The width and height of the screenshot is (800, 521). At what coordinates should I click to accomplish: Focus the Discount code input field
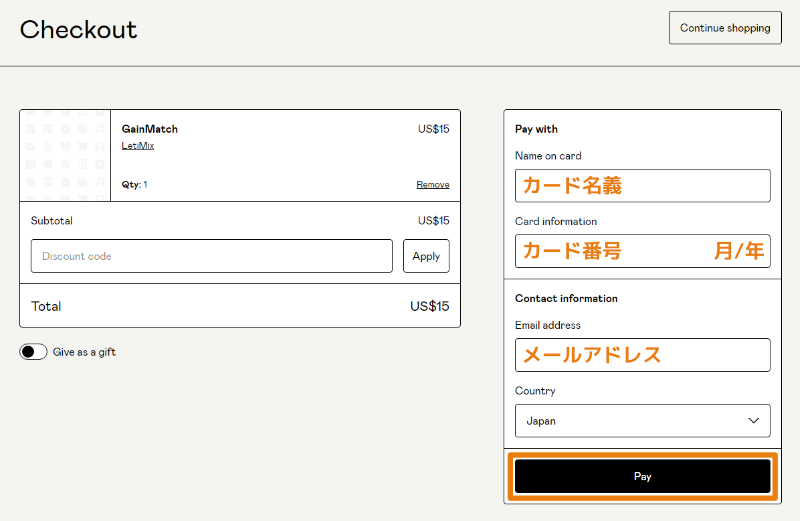[x=211, y=256]
